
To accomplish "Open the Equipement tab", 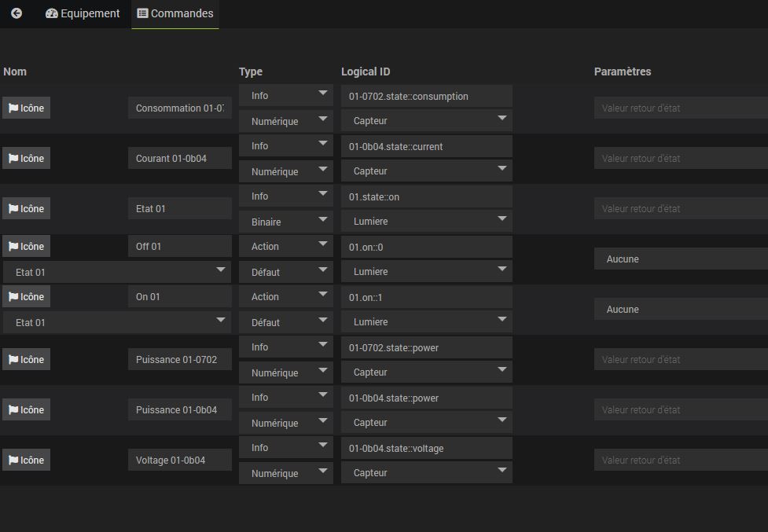I will (83, 13).
